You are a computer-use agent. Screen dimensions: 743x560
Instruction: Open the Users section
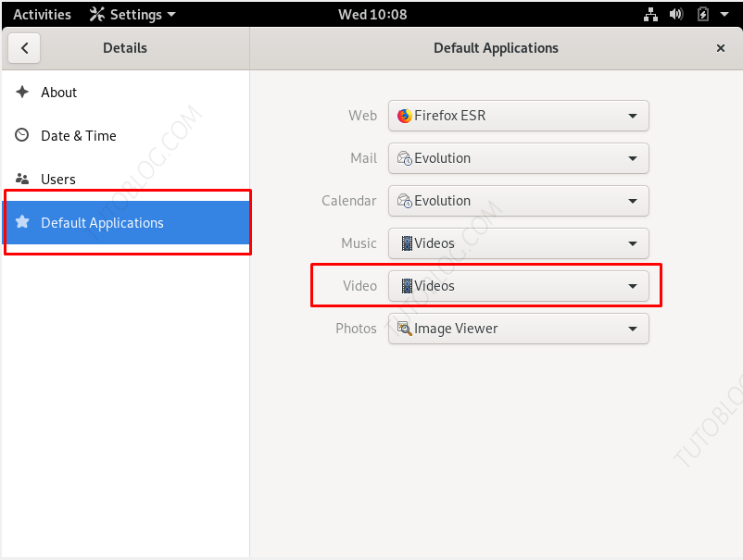pos(126,180)
